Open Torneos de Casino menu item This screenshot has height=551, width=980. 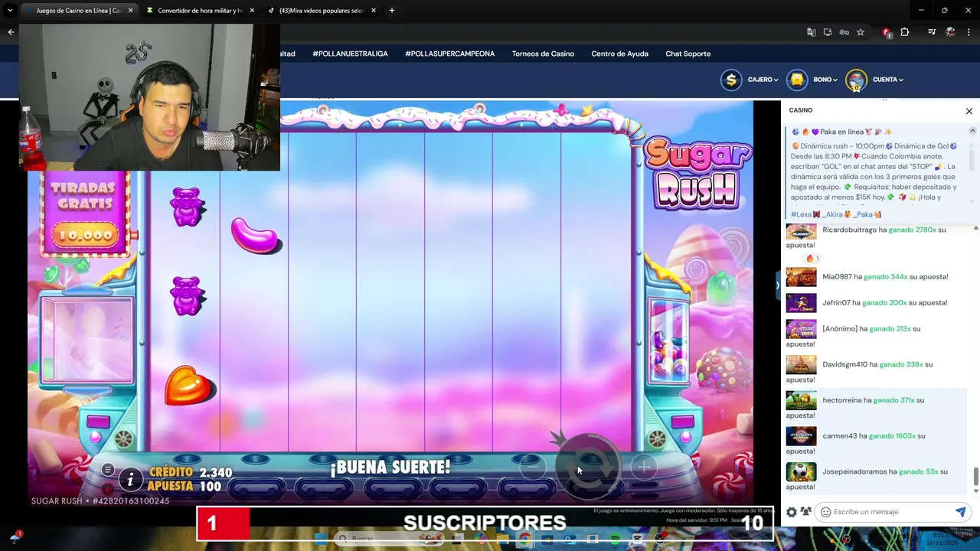(x=543, y=54)
